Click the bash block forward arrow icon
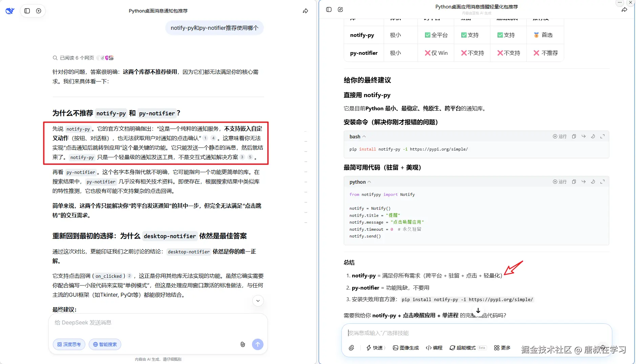 [x=584, y=136]
